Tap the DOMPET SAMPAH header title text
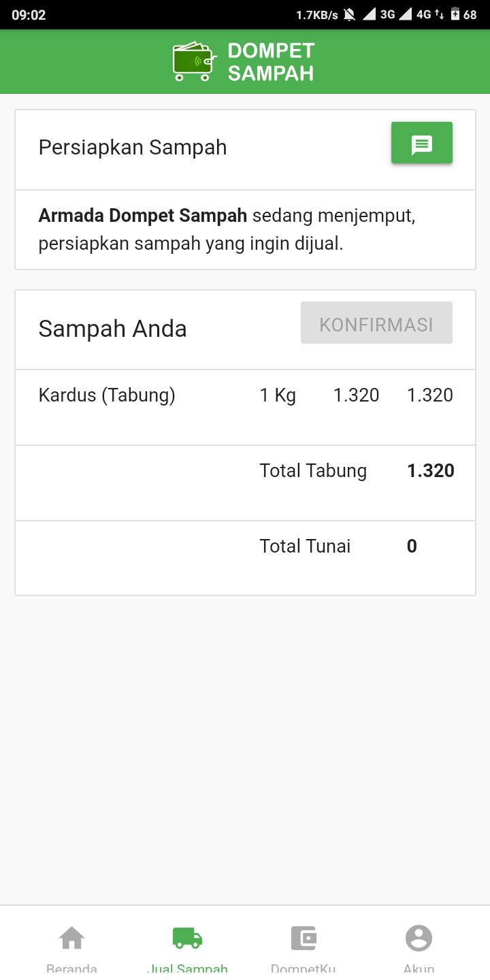This screenshot has width=490, height=980. click(x=271, y=62)
